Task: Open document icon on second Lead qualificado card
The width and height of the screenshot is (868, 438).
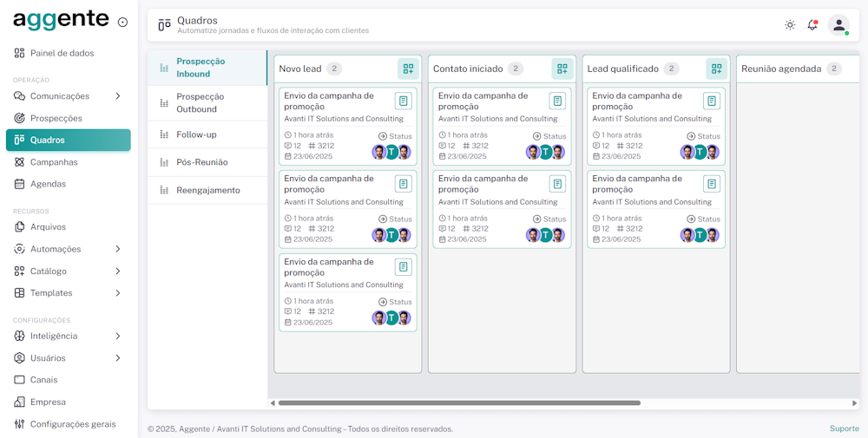Action: click(712, 184)
